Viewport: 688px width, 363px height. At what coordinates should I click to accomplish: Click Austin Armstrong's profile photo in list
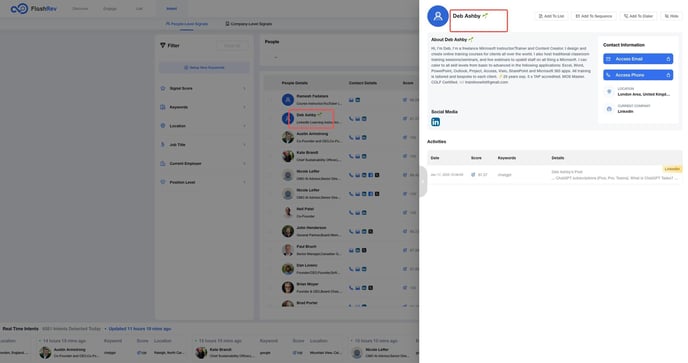tap(288, 137)
